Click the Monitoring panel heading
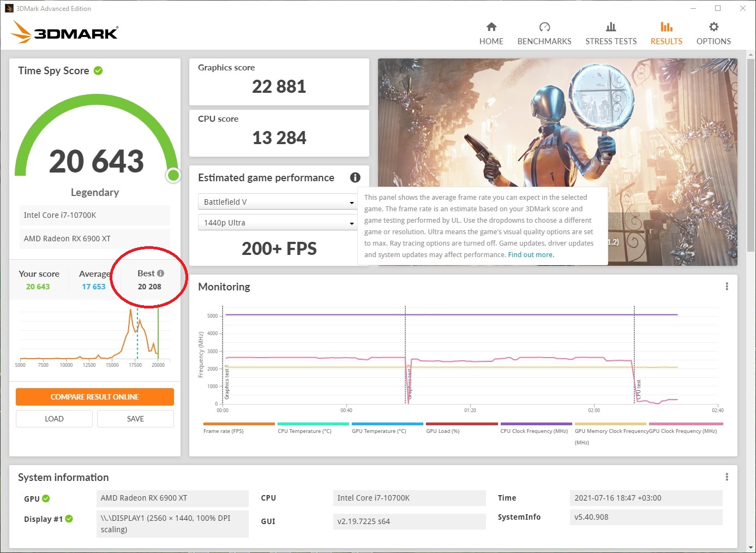 (x=224, y=287)
